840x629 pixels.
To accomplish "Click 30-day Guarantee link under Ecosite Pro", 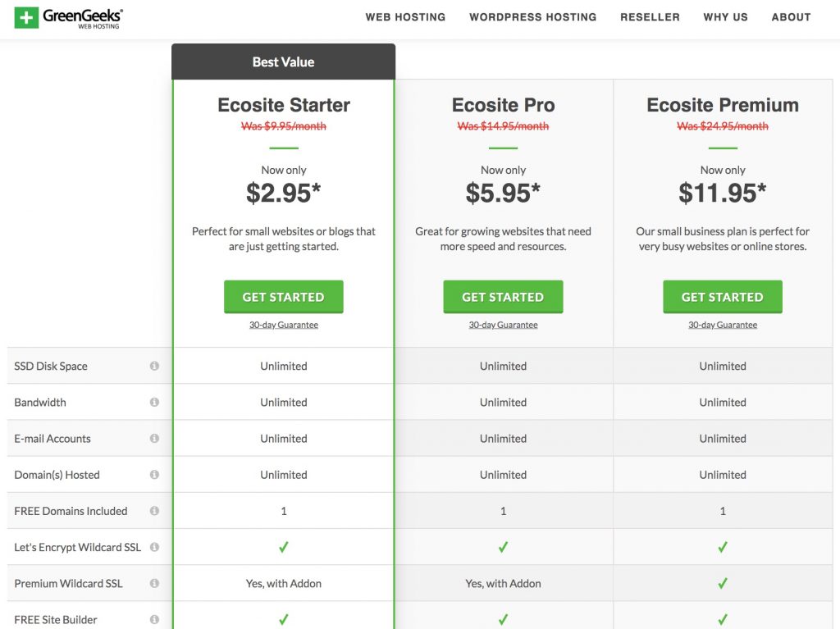I will tap(503, 325).
